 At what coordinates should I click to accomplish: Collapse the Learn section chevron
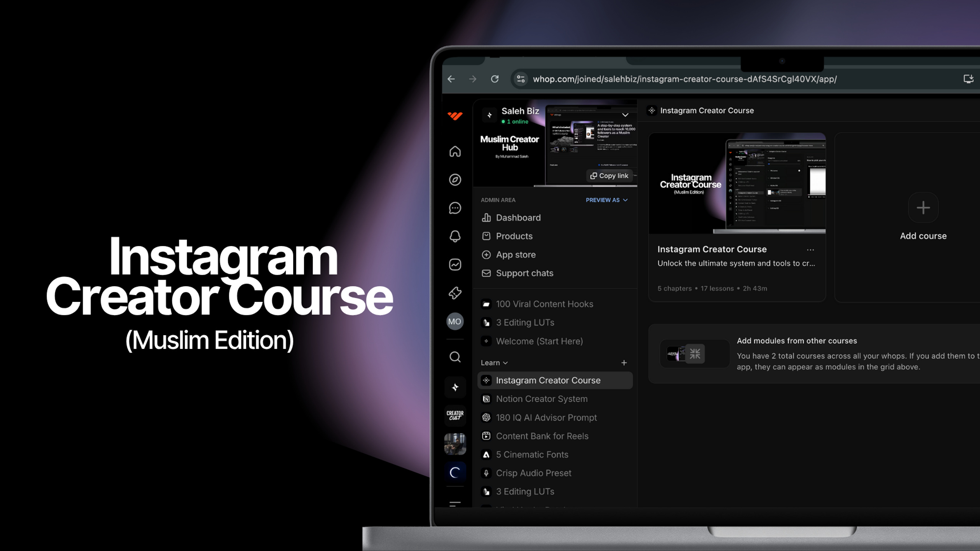click(505, 363)
